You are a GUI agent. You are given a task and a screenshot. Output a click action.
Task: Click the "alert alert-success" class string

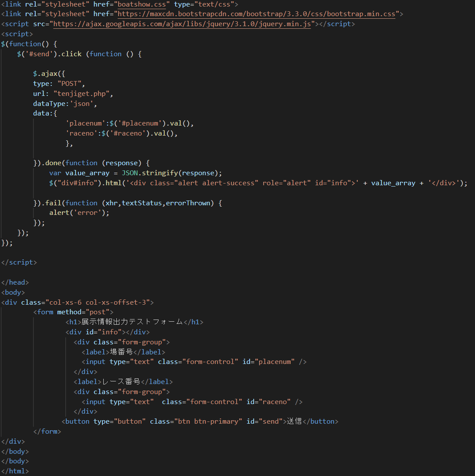click(217, 183)
